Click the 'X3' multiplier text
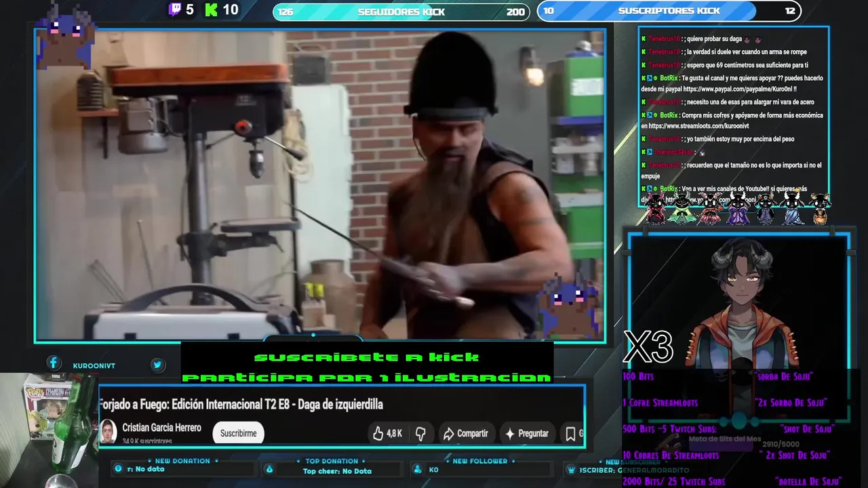Screen dimensions: 868x488 coord(648,348)
